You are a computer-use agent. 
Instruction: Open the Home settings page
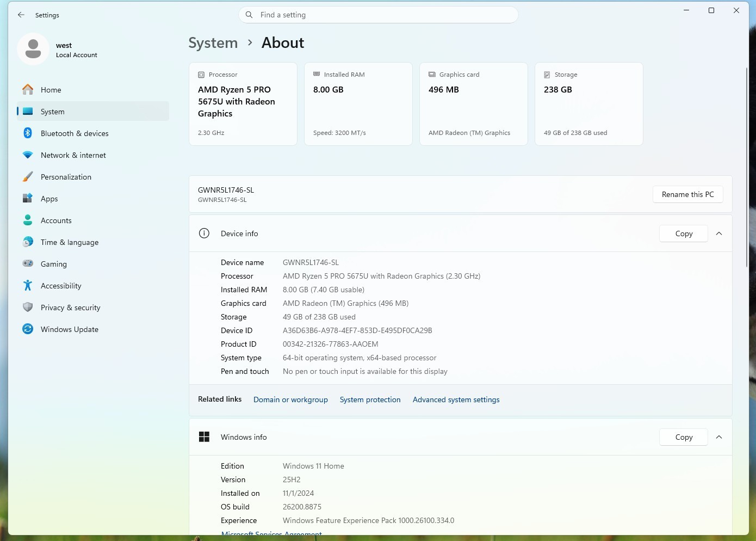(93, 90)
